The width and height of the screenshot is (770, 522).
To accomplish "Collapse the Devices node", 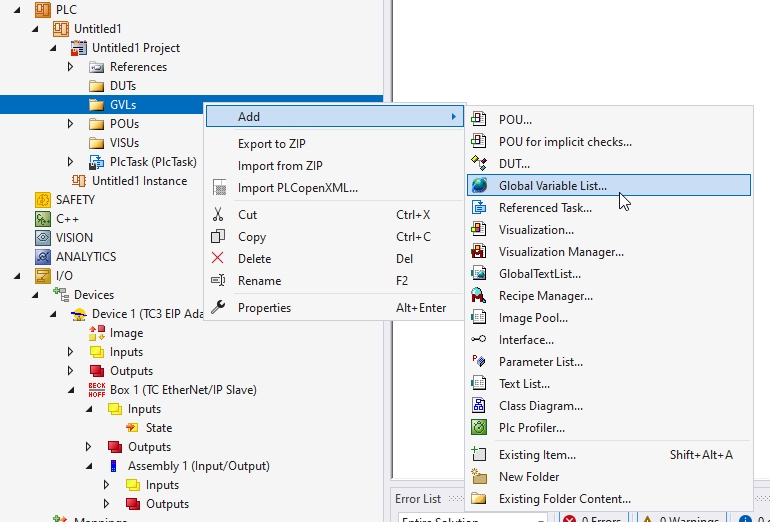I will point(35,295).
